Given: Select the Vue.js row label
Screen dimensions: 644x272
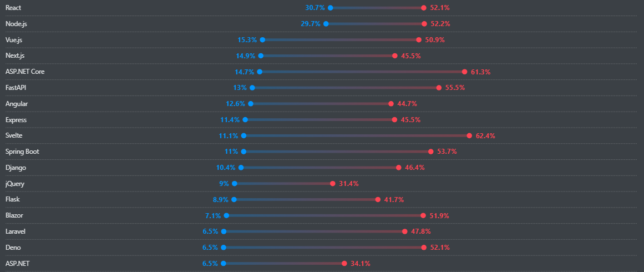Looking at the screenshot, I should tap(14, 40).
